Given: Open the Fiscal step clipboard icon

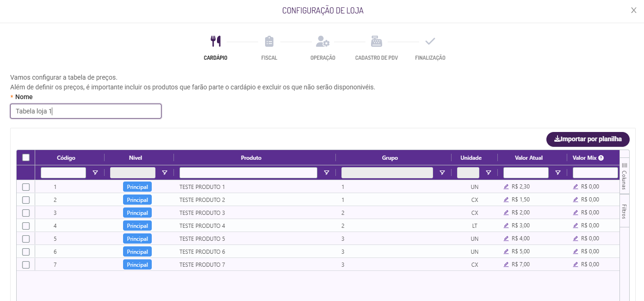Looking at the screenshot, I should click(269, 42).
